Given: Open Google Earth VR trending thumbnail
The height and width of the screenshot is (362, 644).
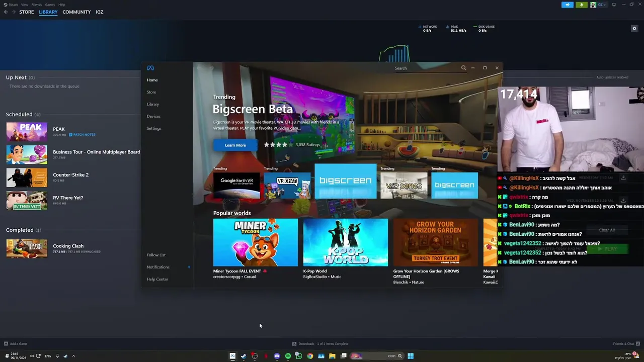Looking at the screenshot, I should [x=236, y=186].
